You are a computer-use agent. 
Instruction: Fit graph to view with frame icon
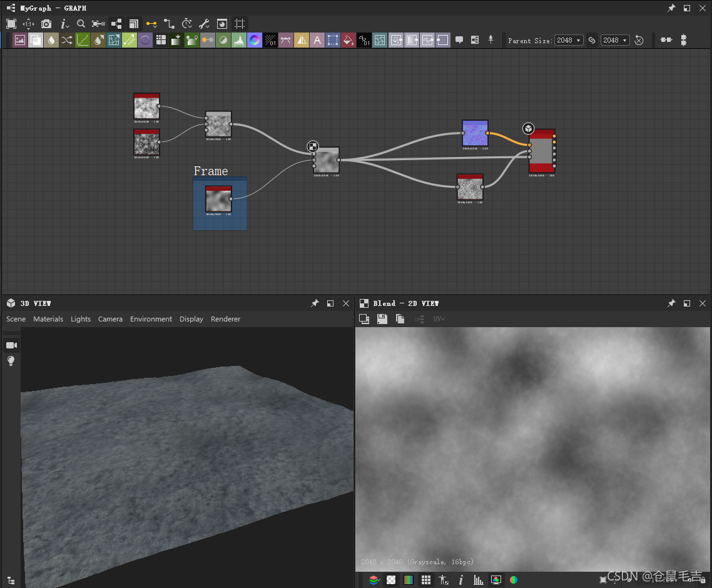(x=11, y=24)
